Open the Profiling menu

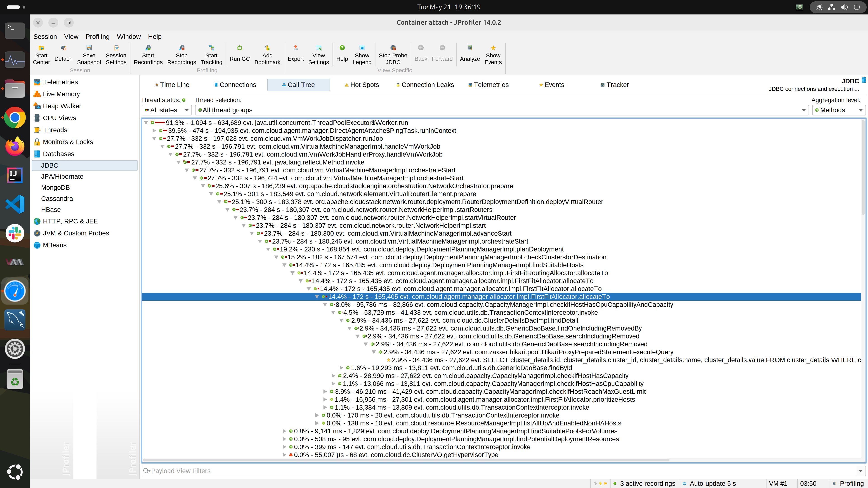click(x=97, y=37)
